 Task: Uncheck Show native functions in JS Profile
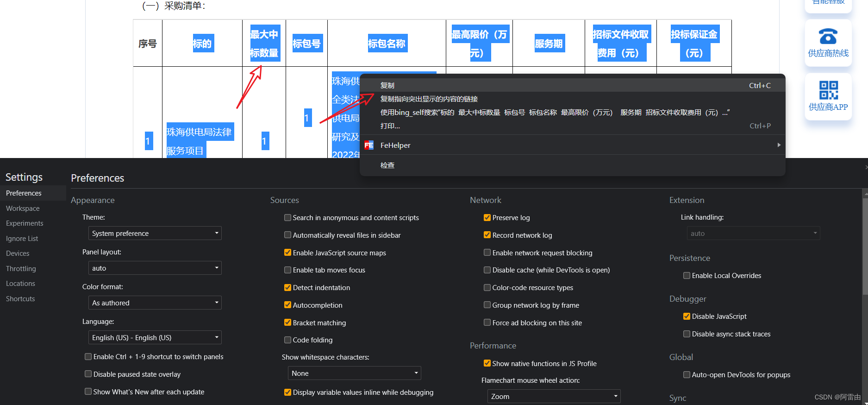(487, 363)
